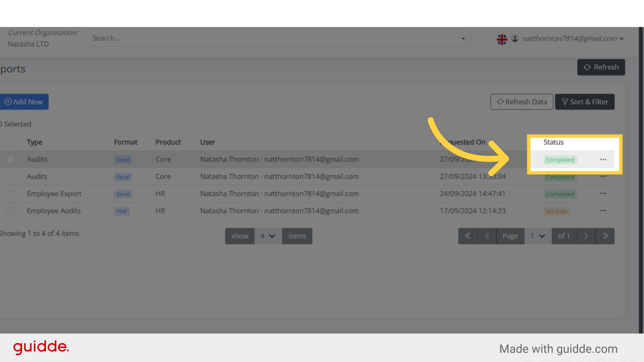Go to previous page chevron icon
This screenshot has width=644, height=362.
tap(487, 236)
